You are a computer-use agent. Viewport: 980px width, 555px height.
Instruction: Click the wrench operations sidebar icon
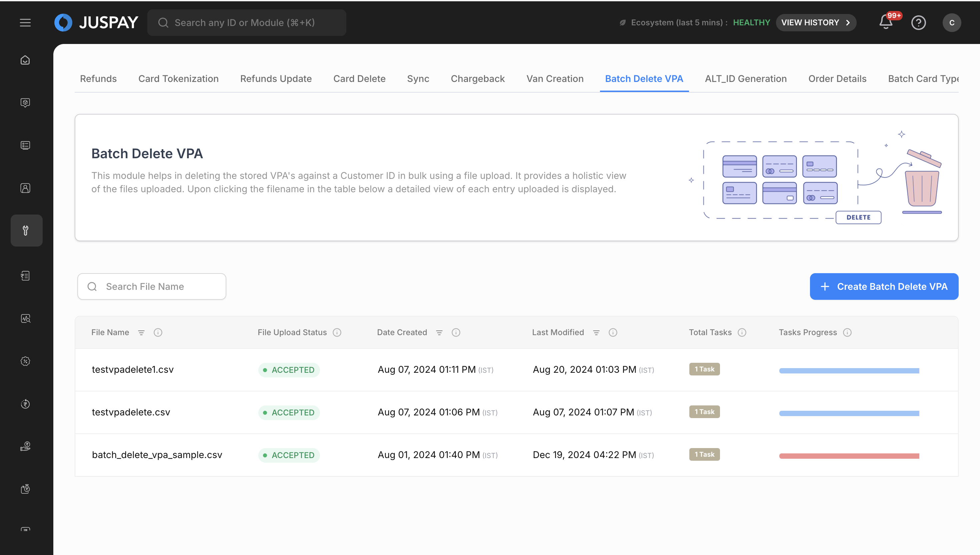[26, 230]
